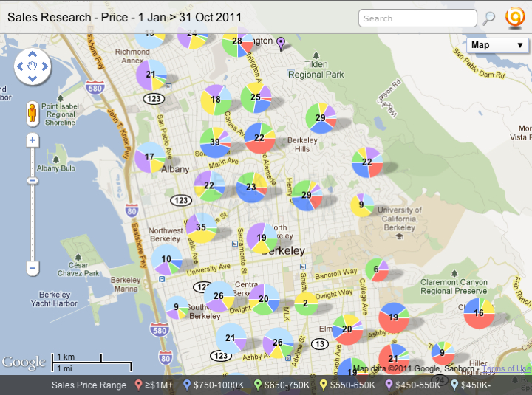Viewport: 532px width, 395px height.
Task: Open the 9 pie near South Berkeley
Action: pos(177,308)
